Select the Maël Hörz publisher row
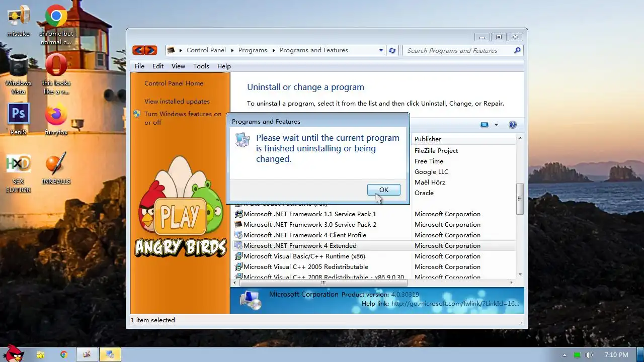The image size is (644, 362). (x=430, y=182)
